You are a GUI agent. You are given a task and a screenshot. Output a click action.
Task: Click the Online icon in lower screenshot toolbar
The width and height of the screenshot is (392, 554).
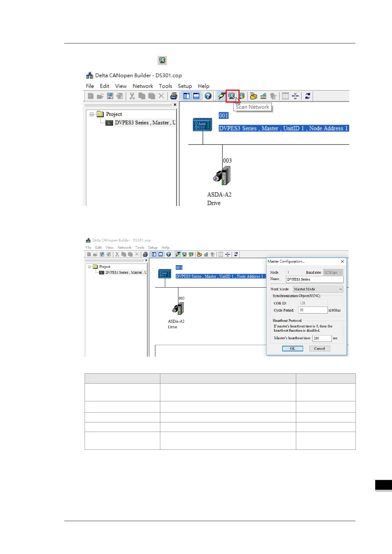click(x=178, y=254)
